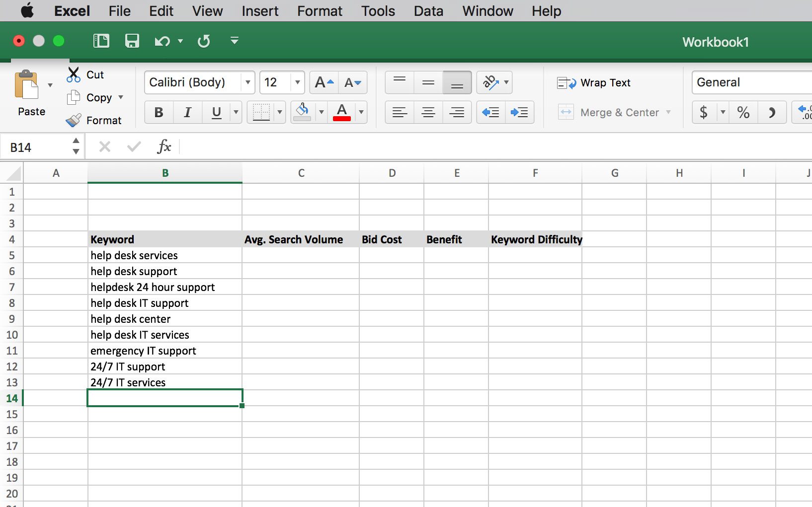Apply percent style format
812x507 pixels.
[x=743, y=113]
